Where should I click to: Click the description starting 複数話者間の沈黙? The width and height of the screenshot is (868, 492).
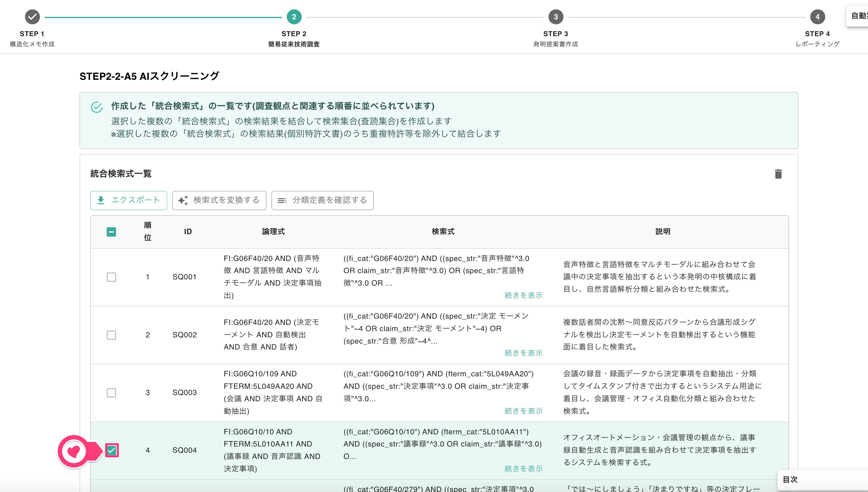[659, 335]
